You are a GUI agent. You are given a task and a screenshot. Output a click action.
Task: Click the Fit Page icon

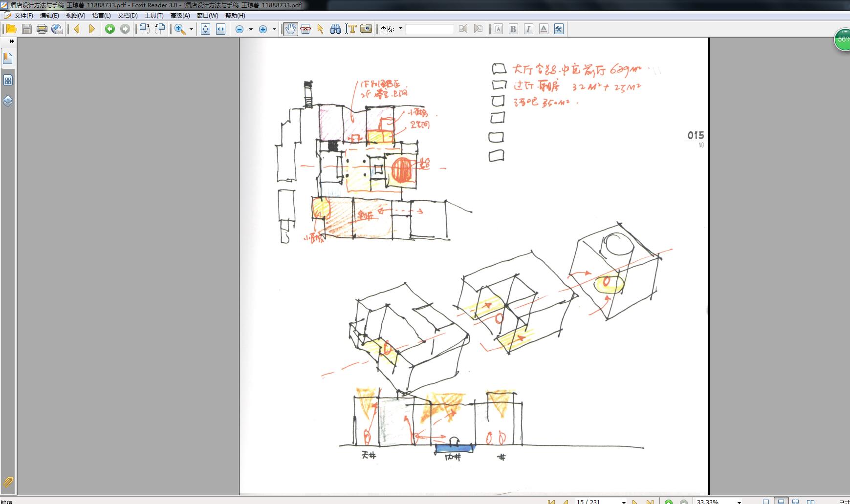click(205, 29)
